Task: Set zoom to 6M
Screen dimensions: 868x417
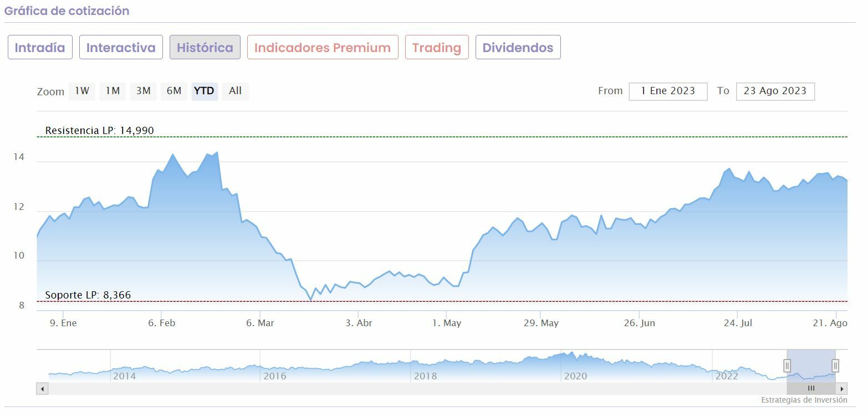Action: [x=174, y=91]
